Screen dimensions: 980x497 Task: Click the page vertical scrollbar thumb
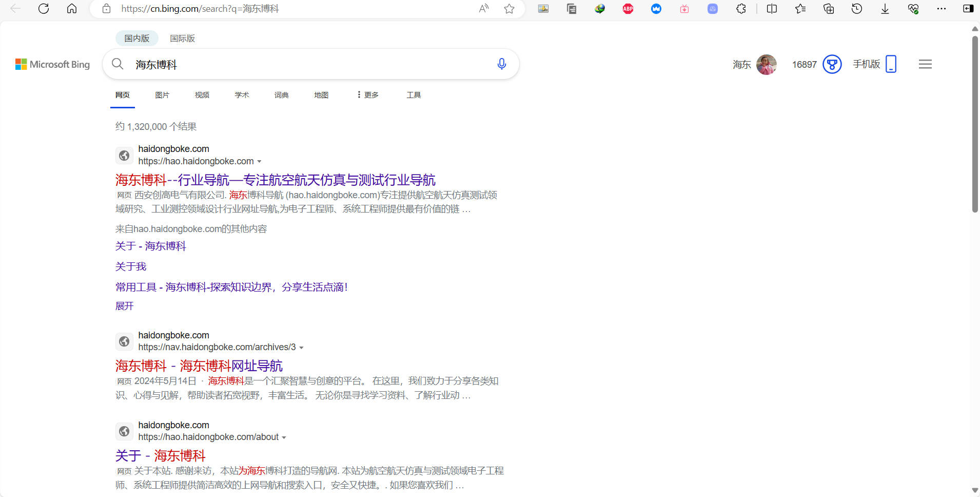coord(975,123)
